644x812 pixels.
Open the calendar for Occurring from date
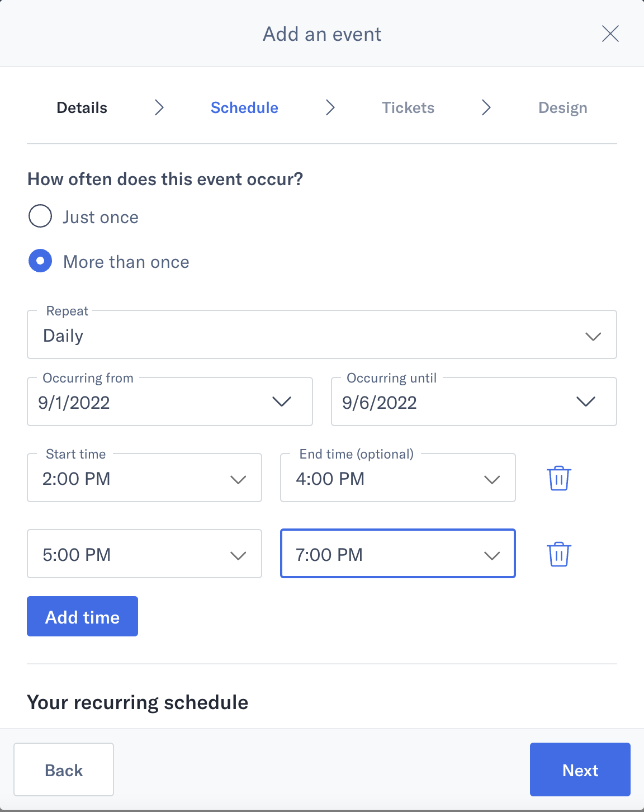point(282,401)
